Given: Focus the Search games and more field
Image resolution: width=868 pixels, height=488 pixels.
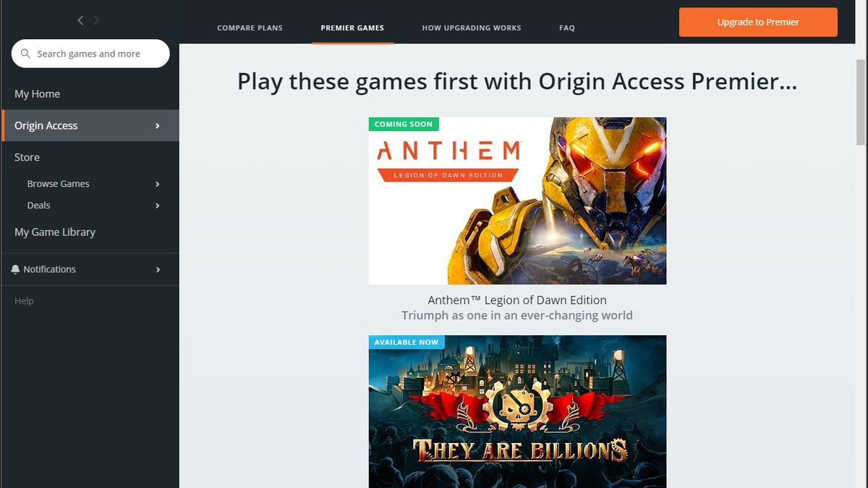Looking at the screenshot, I should (90, 54).
